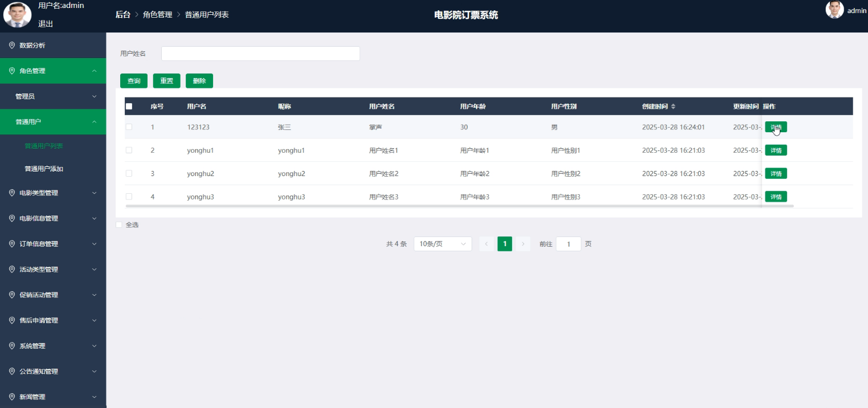Image resolution: width=868 pixels, height=408 pixels.
Task: Click the 用户名 column header
Action: tap(196, 107)
